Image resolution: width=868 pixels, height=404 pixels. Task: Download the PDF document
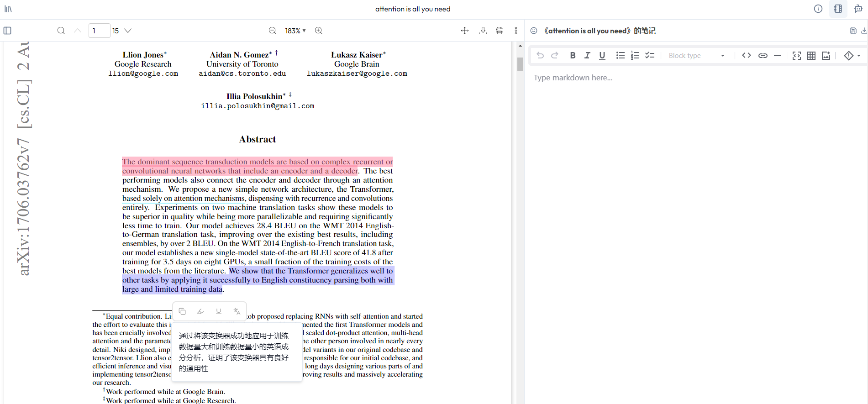point(483,31)
